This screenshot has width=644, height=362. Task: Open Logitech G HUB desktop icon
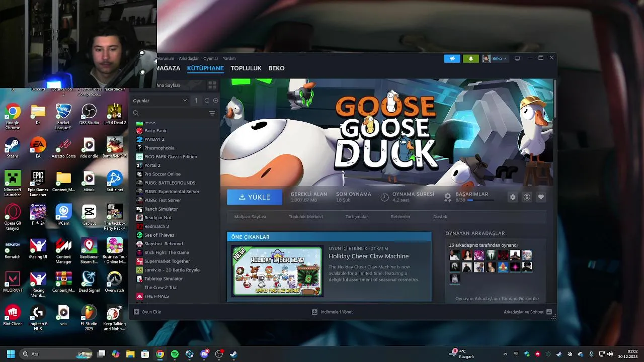tap(38, 318)
